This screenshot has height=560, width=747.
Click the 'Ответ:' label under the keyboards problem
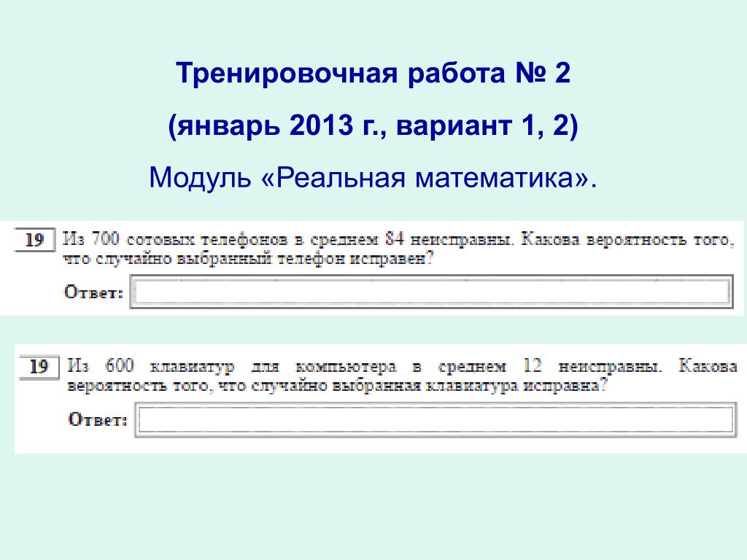click(x=98, y=419)
